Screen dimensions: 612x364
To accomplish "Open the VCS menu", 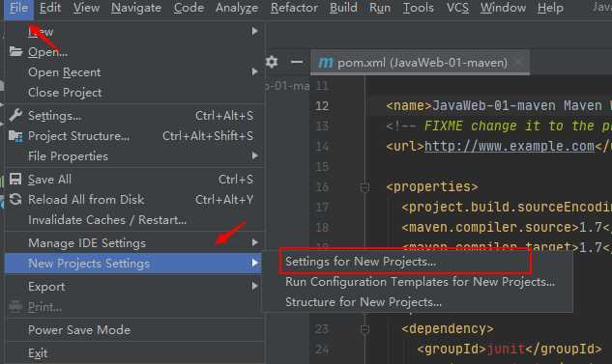I will click(x=457, y=8).
